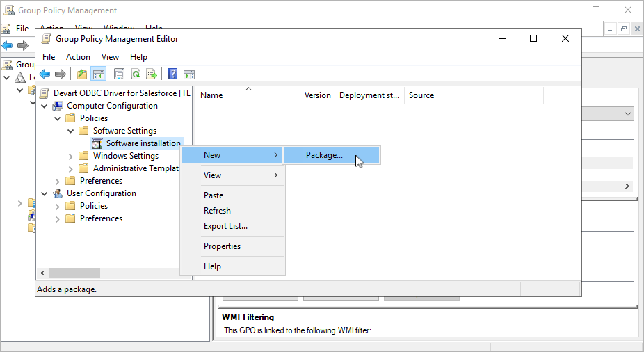This screenshot has height=352, width=644.
Task: Select the Devart ODBC Driver for Salesforce node
Action: click(x=122, y=93)
